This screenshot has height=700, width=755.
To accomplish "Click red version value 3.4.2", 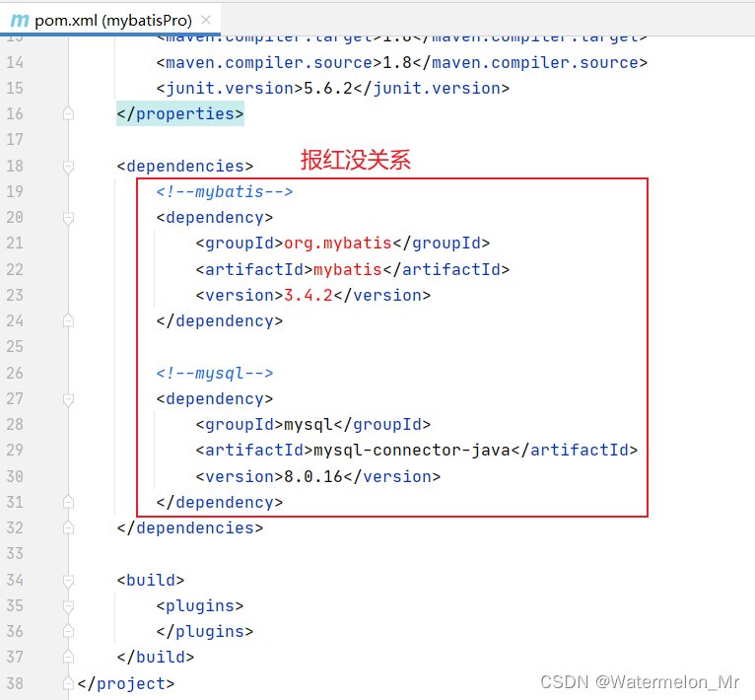I will pos(309,296).
